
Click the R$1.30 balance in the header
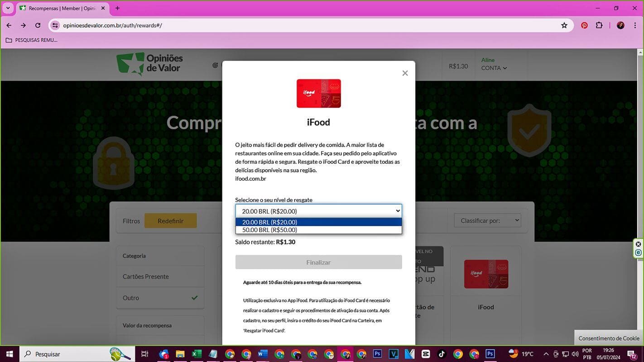458,66
